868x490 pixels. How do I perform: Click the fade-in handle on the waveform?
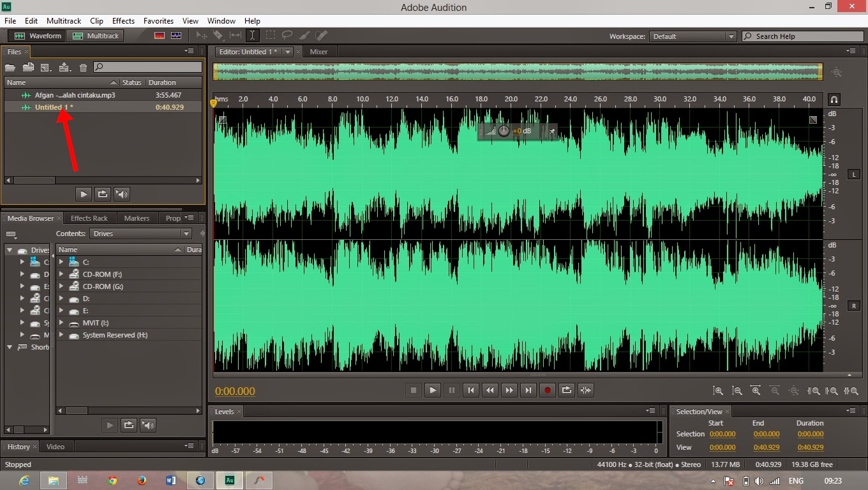click(222, 119)
